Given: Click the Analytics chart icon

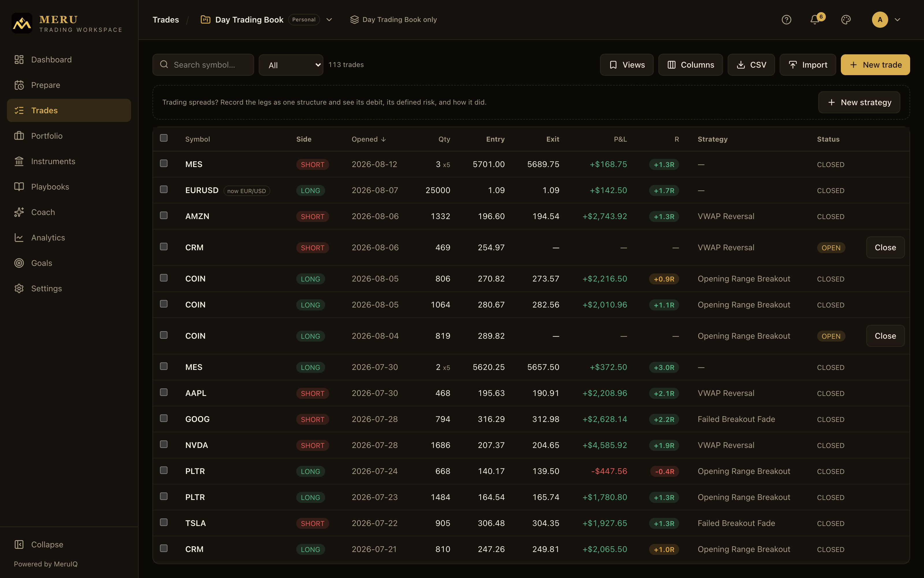Looking at the screenshot, I should [x=19, y=237].
